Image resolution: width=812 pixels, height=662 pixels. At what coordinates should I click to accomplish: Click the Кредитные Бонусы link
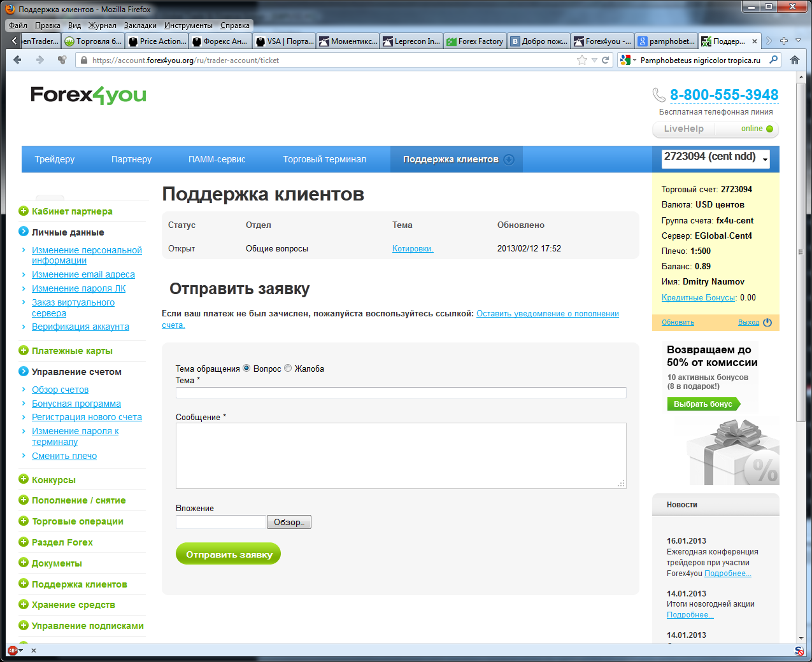(x=699, y=297)
